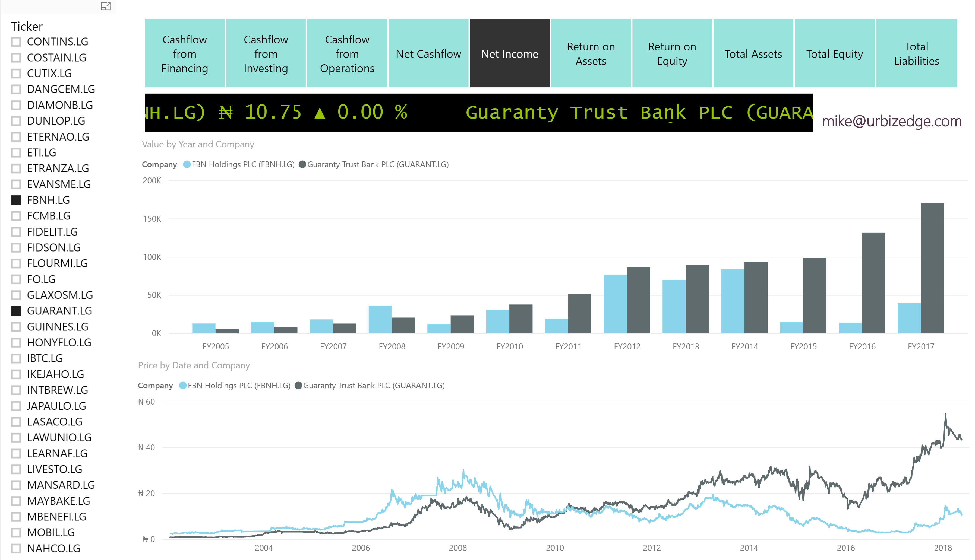975x560 pixels.
Task: Click the ETRANZA.LG ticker label
Action: click(x=58, y=168)
